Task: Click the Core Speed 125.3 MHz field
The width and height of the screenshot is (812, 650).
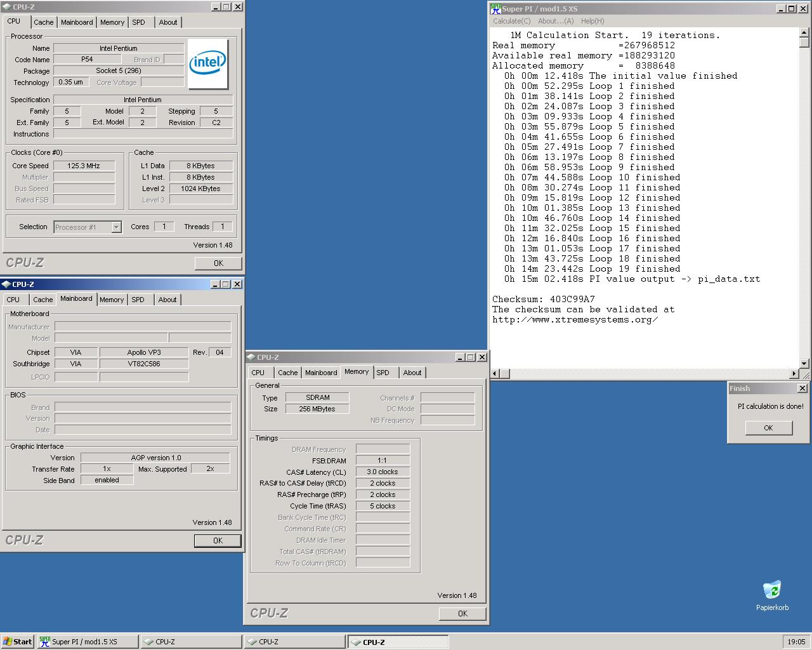Action: [84, 166]
